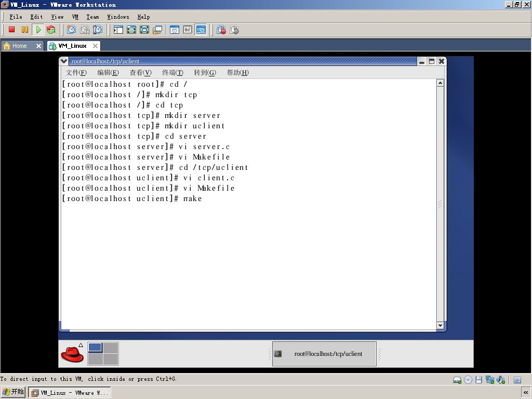Click the terminal scrollbar up arrow
This screenshot has width=532, height=399.
click(440, 83)
